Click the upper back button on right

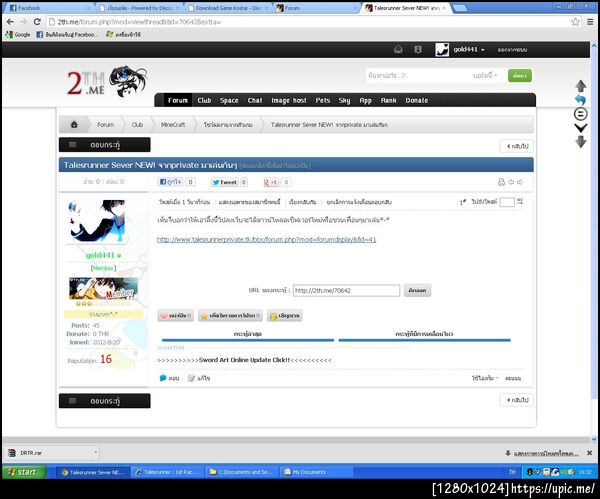tap(517, 146)
